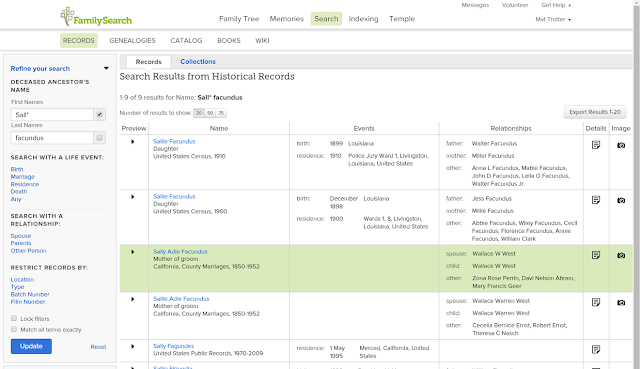Open the Mat Trotter account dropdown
This screenshot has width=640, height=369.
coord(553,19)
